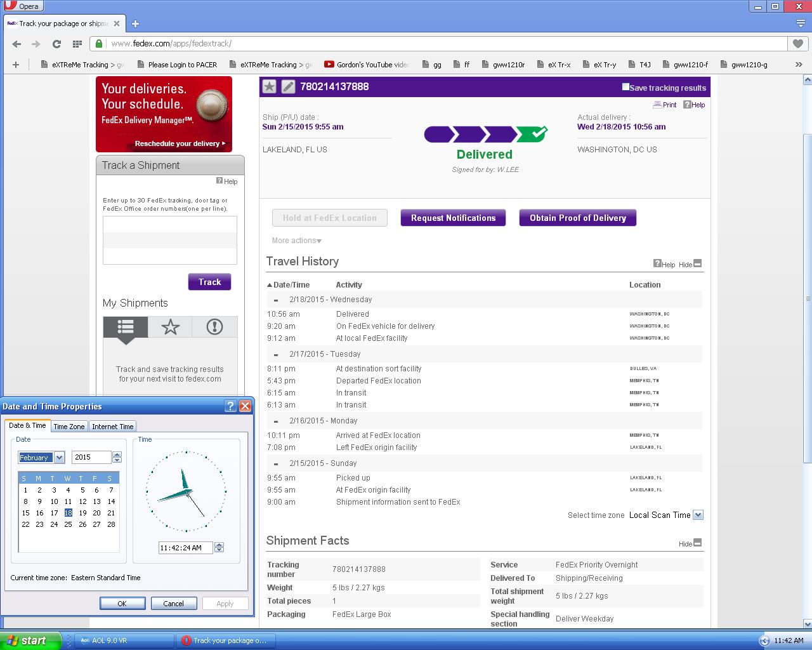Screen dimensions: 812x650
Task: Expand More actions dropdown
Action: click(297, 241)
